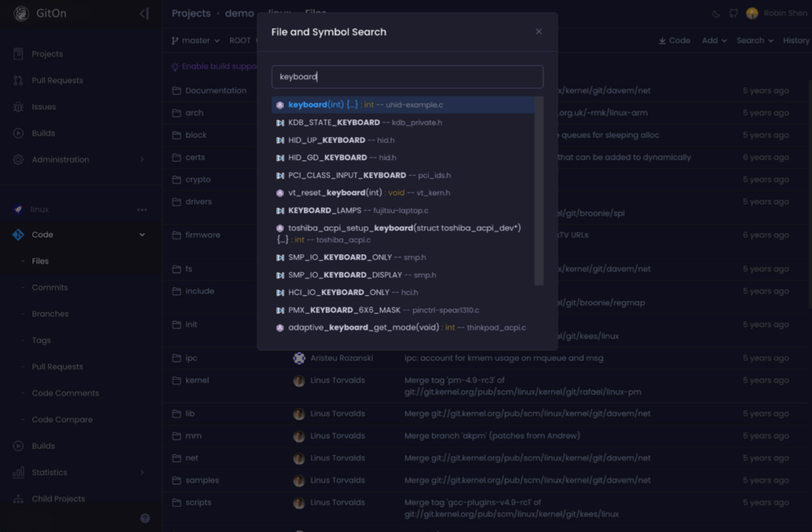
Task: Open the Search dropdown in the toolbar
Action: [x=755, y=40]
